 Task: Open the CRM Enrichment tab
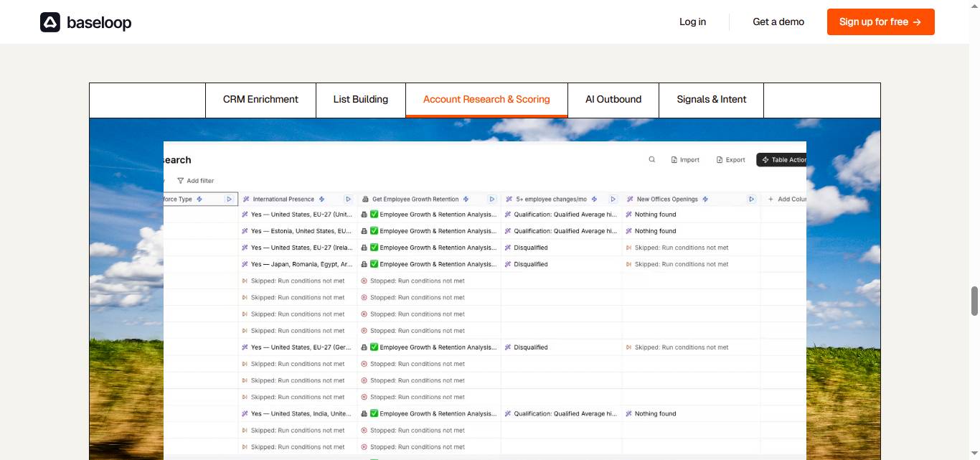(x=260, y=100)
